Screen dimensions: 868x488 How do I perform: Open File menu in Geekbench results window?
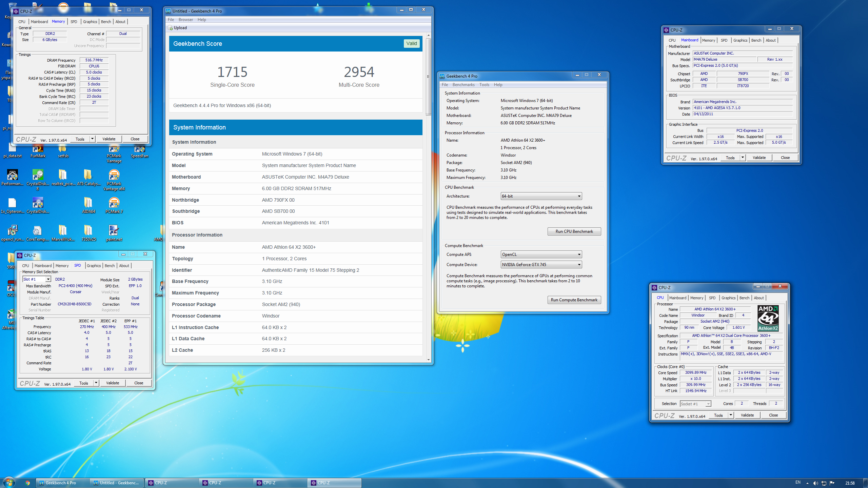171,20
